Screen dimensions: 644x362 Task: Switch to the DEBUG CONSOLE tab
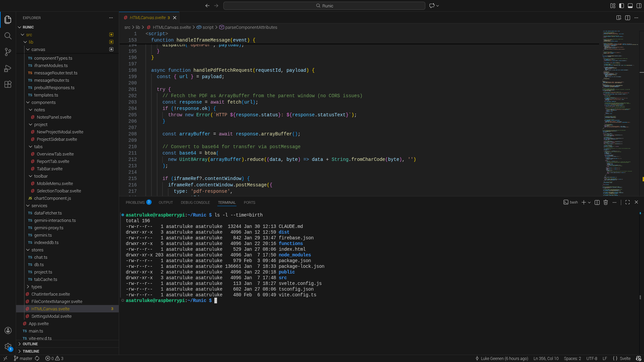pyautogui.click(x=195, y=202)
